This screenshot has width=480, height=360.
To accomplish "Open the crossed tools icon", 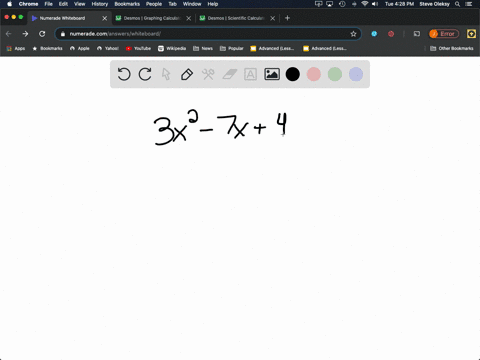I will pos(208,74).
